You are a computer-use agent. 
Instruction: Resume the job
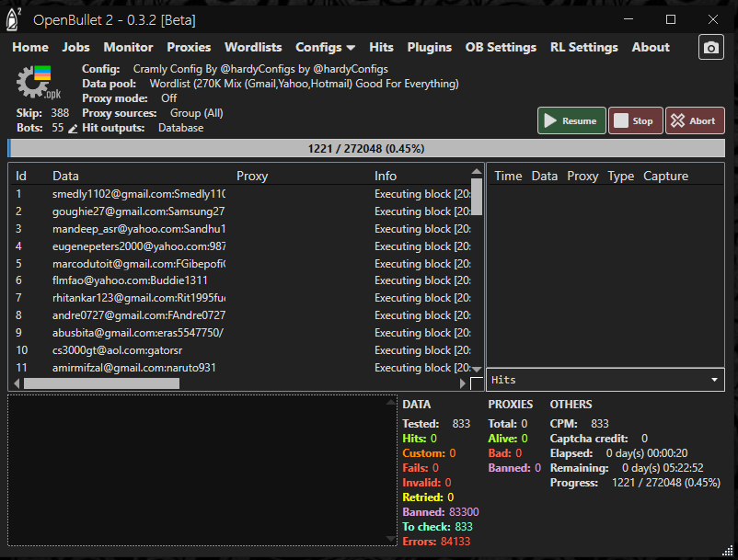pyautogui.click(x=571, y=120)
